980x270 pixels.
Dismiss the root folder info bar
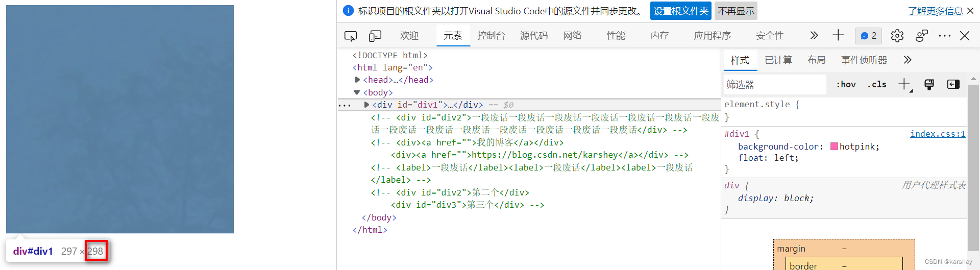pos(970,11)
